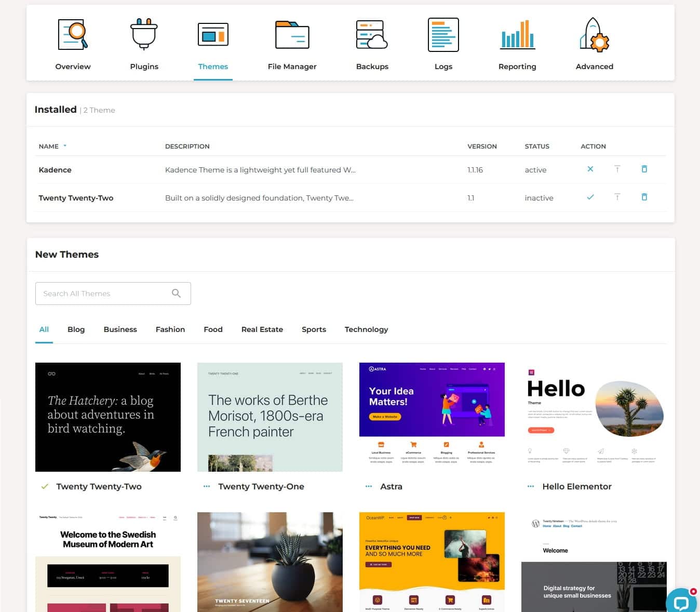
Task: Open options dots for Hello Elementor
Action: 531,486
